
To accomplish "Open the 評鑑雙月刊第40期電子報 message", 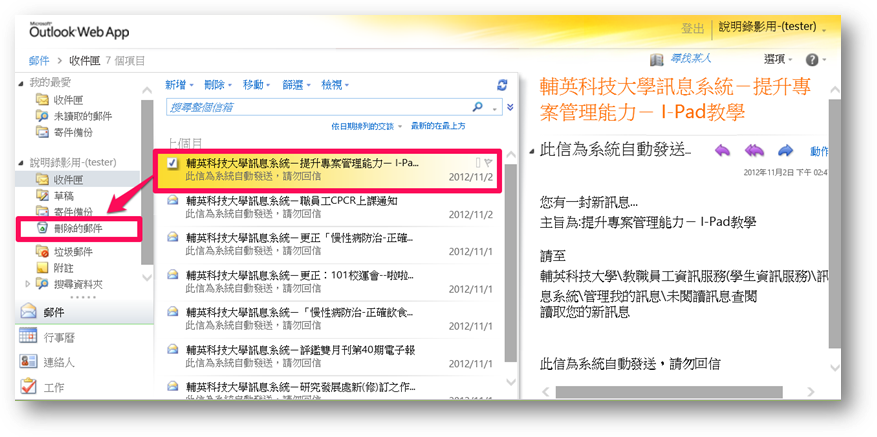I will coord(331,356).
